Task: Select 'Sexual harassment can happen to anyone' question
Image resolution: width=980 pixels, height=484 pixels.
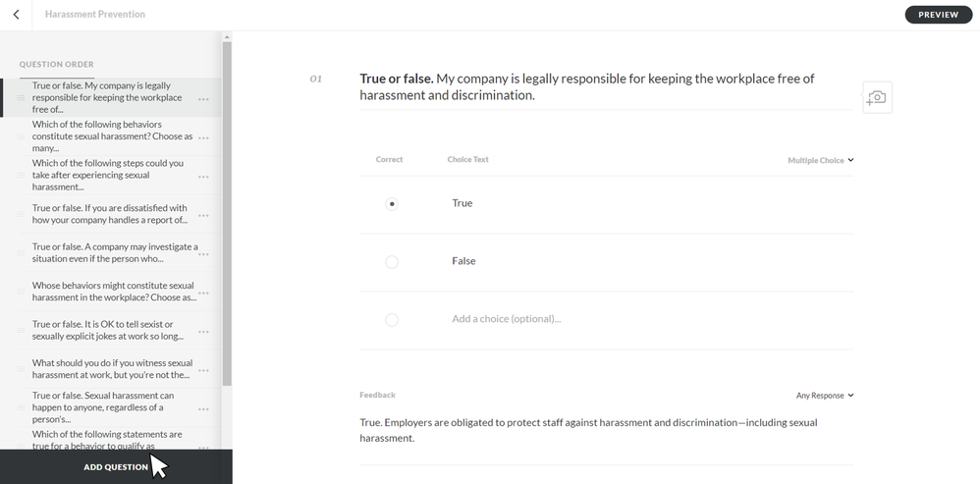Action: [x=110, y=407]
